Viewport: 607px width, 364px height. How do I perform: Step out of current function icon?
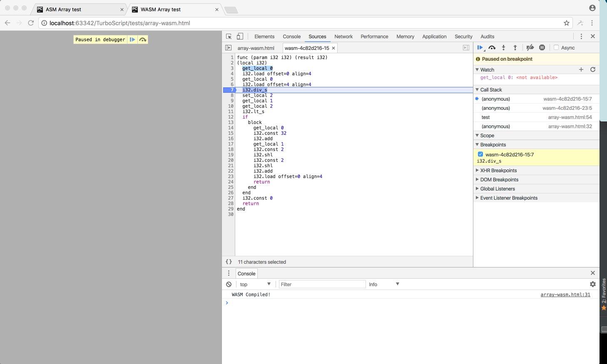point(515,48)
